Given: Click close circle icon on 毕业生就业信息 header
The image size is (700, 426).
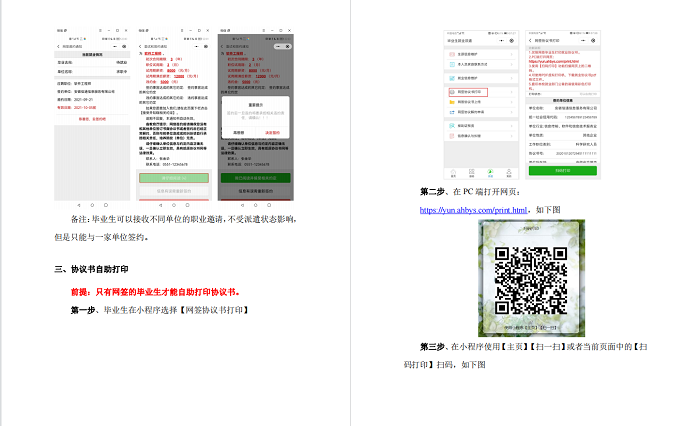Looking at the screenshot, I should 512,39.
